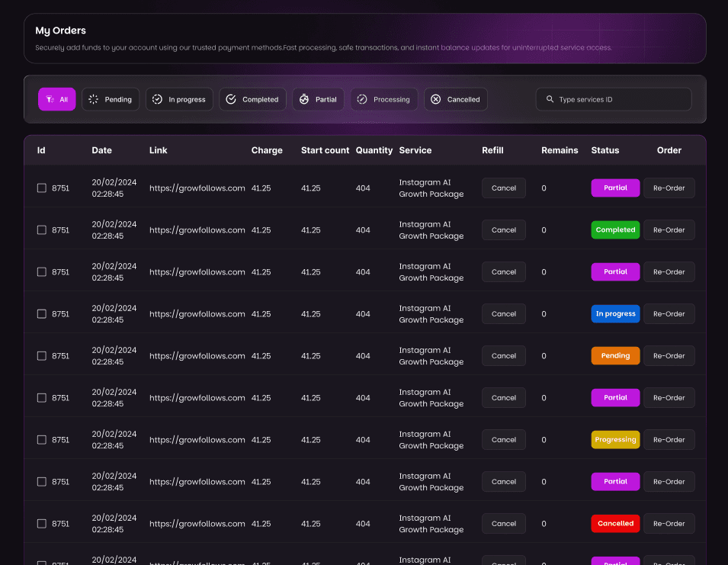Click the Quantity column header
This screenshot has height=565, width=728.
[x=374, y=150]
